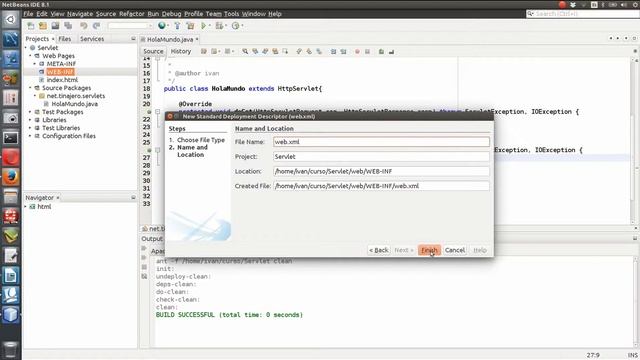Expand the html node in Navigator

(26, 207)
